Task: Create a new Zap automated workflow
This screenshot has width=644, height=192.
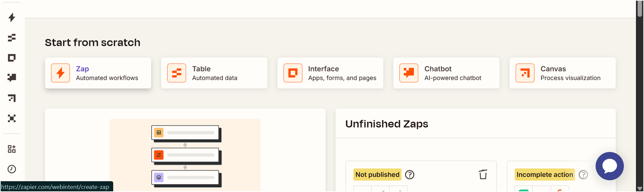Action: (x=98, y=73)
